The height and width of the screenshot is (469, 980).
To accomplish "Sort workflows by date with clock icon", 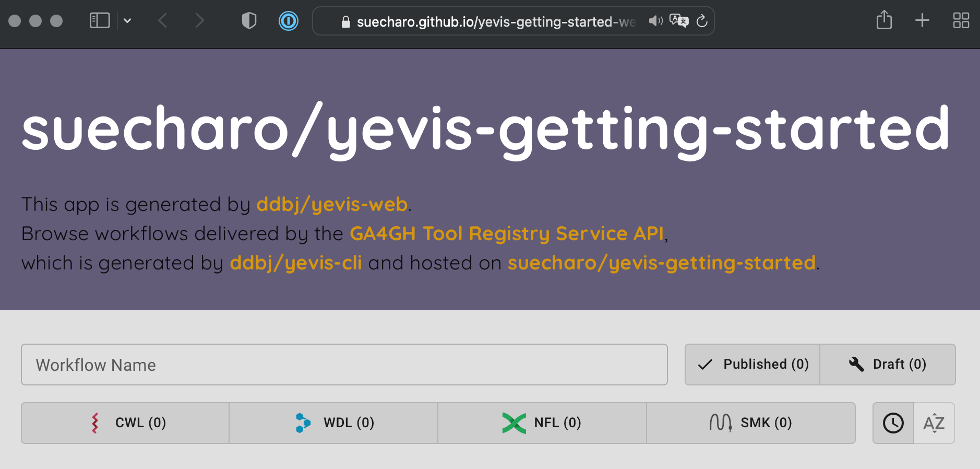I will point(893,423).
